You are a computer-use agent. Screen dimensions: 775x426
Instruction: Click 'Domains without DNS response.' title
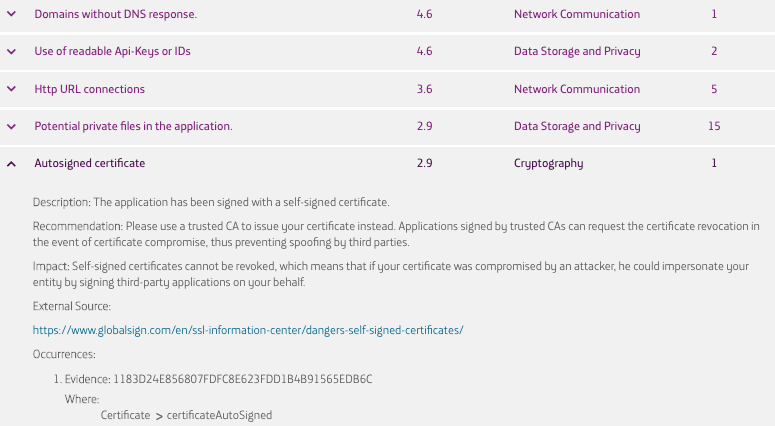click(x=115, y=15)
